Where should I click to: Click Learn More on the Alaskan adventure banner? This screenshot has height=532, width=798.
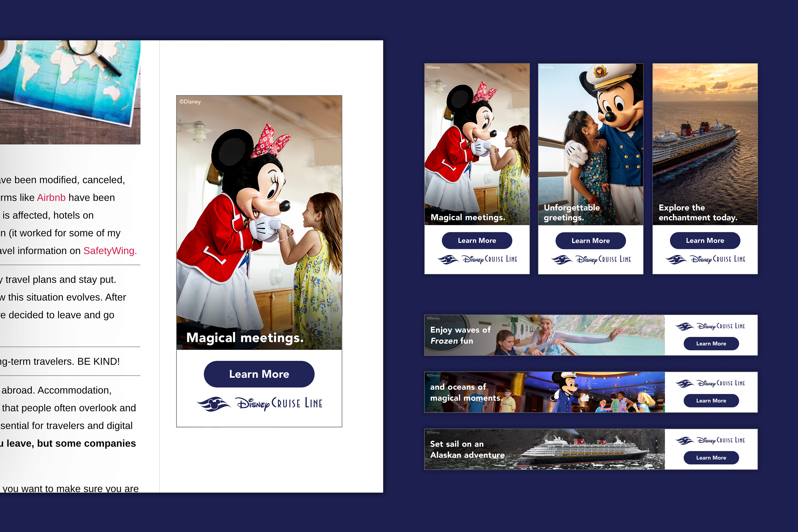click(x=711, y=457)
